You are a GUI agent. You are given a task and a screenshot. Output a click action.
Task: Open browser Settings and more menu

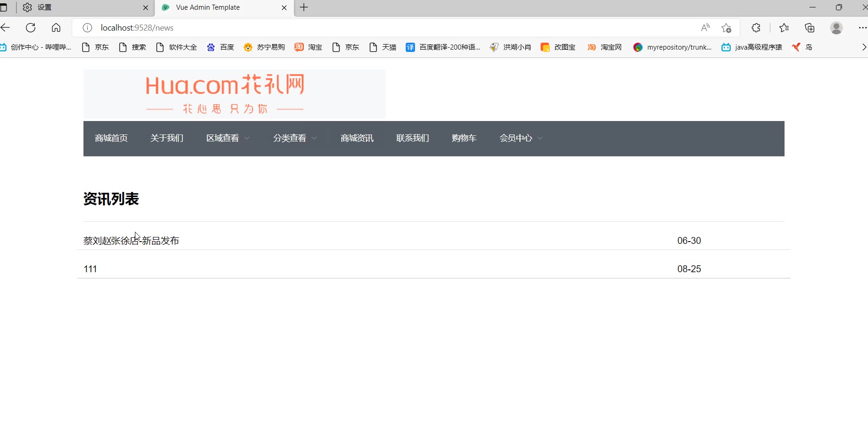(862, 28)
